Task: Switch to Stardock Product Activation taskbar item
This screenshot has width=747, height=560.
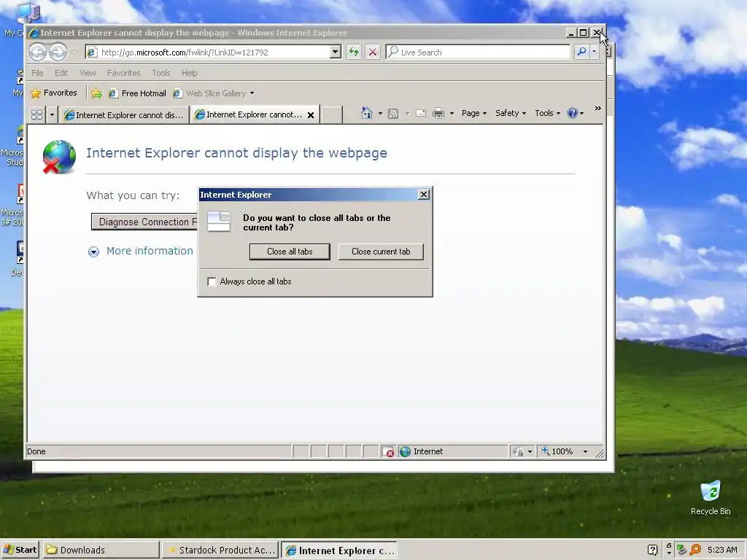Action: [220, 550]
